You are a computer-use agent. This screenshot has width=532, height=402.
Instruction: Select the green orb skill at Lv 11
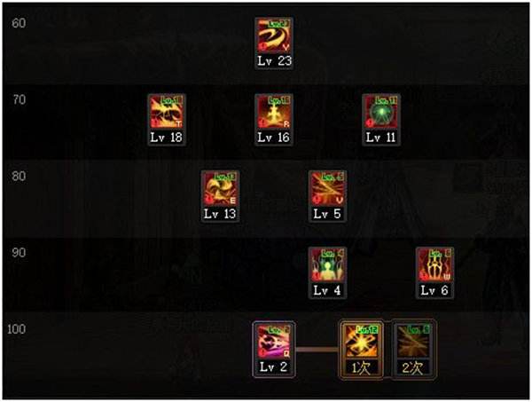click(381, 112)
